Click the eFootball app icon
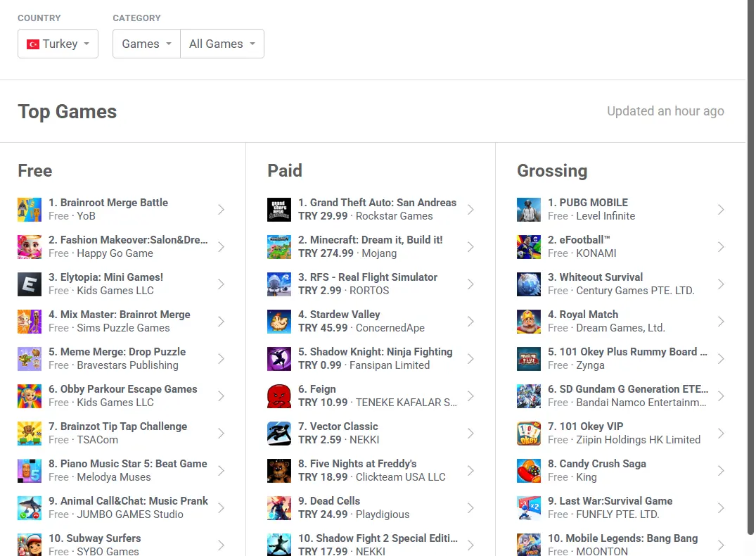Screen dimensions: 756x556 coord(529,246)
